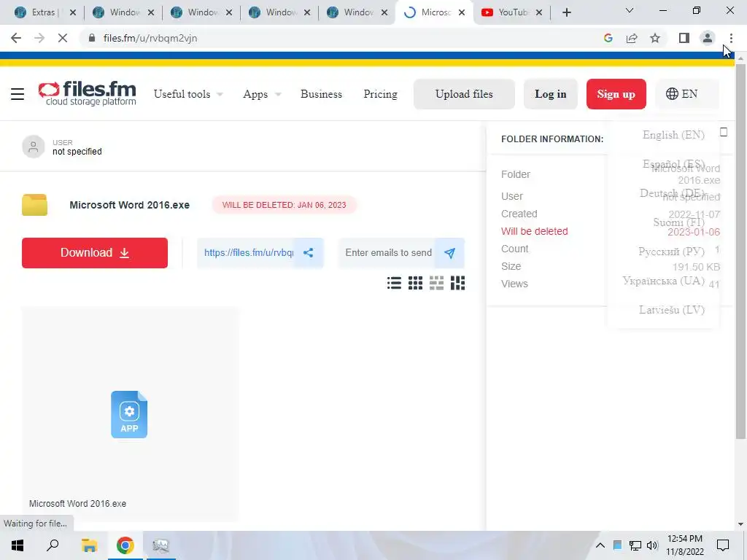
Task: Click the Google icon in address bar
Action: click(x=608, y=38)
